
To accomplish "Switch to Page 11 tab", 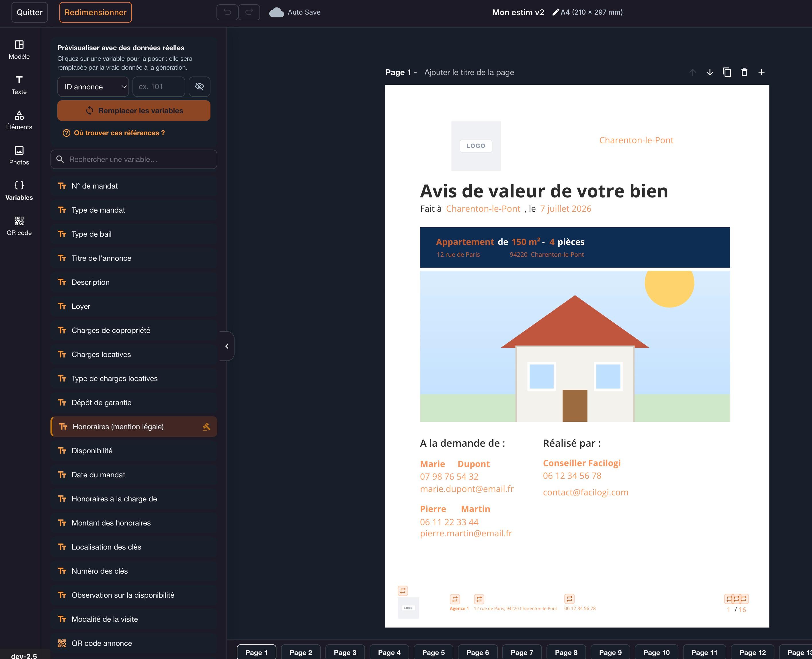I will 704,652.
